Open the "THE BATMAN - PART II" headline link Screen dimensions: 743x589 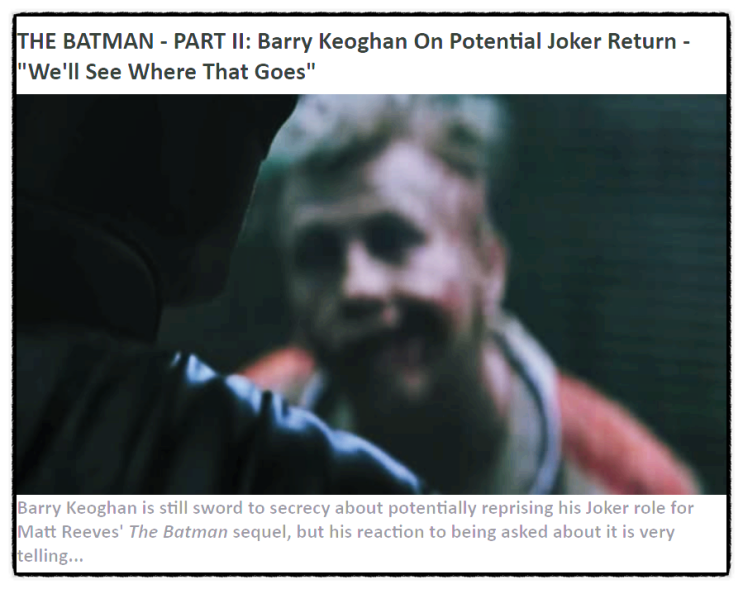353,56
